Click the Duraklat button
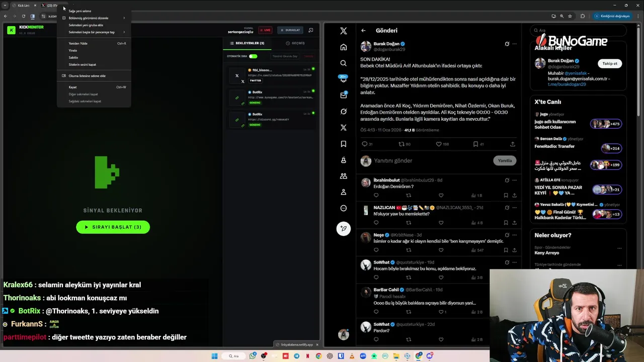This screenshot has height=362, width=644. tap(290, 30)
